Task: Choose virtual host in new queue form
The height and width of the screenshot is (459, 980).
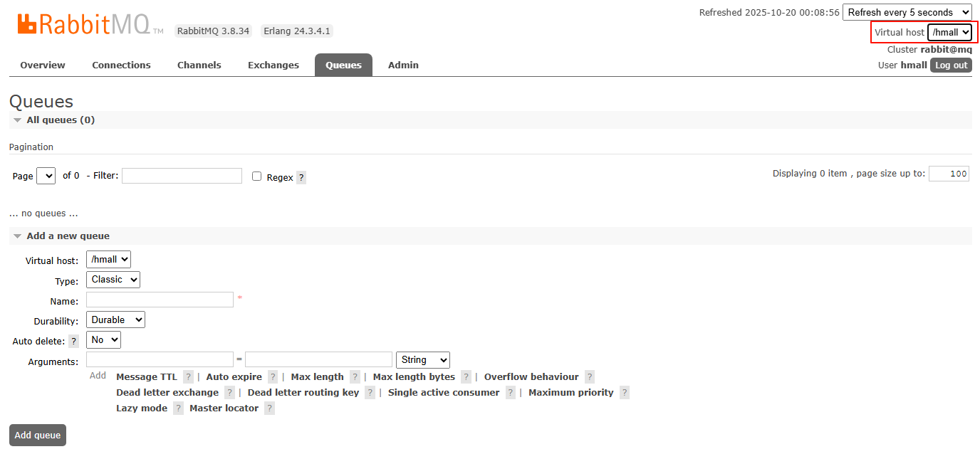Action: (108, 260)
